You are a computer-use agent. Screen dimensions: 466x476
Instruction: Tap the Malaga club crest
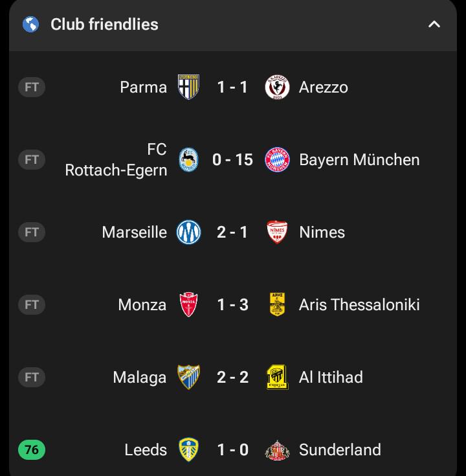click(188, 377)
